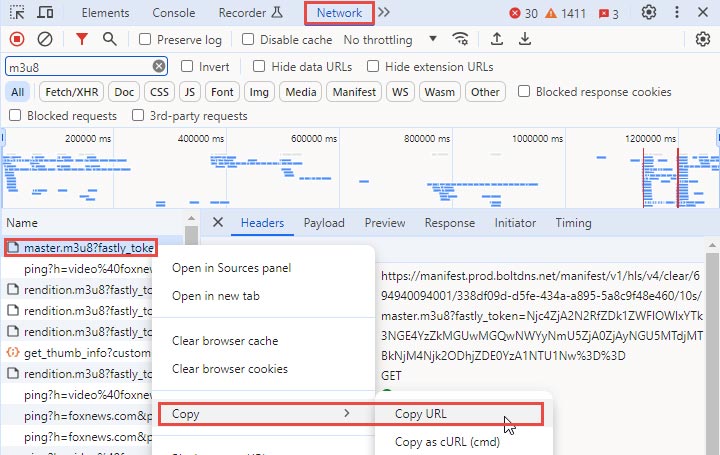Enable Blocked response cookies checkbox
The image size is (720, 455).
pos(523,91)
